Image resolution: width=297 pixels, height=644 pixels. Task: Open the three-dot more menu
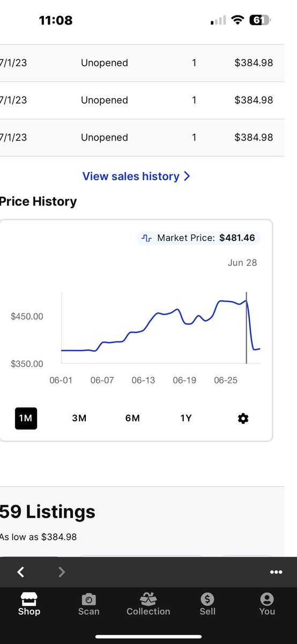point(276,572)
